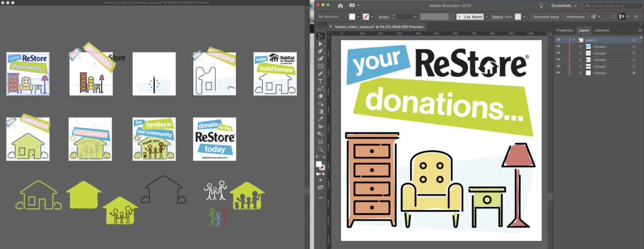
Task: Adjust stroke weight stepper arrows
Action: pyautogui.click(x=394, y=16)
